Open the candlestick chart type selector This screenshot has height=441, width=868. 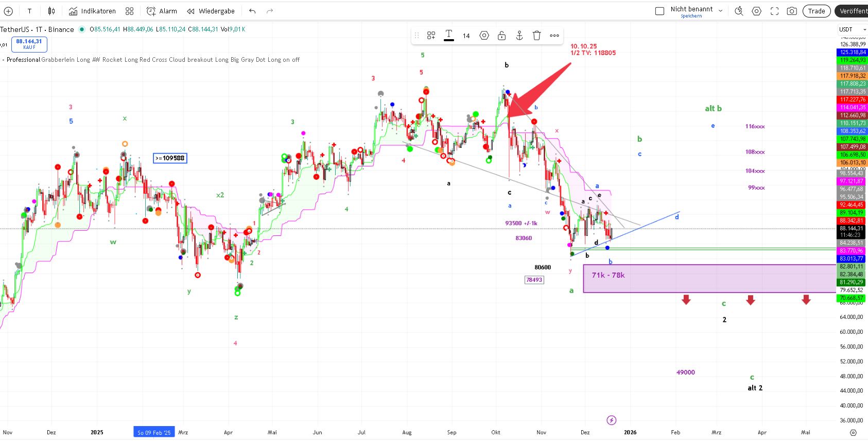coord(51,11)
